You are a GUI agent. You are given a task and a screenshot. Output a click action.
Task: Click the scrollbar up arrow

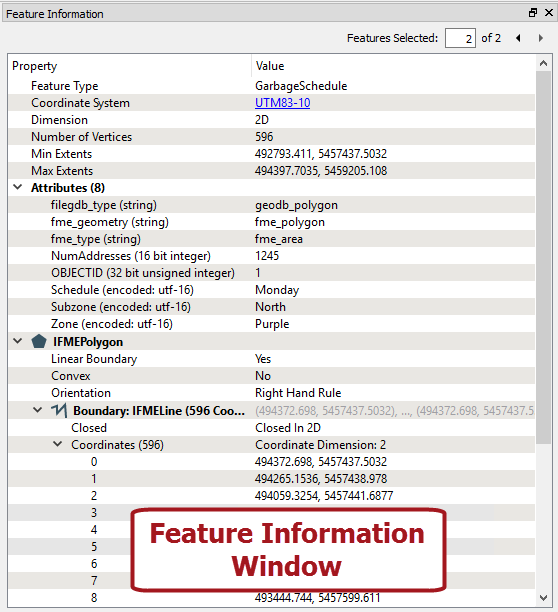(543, 63)
